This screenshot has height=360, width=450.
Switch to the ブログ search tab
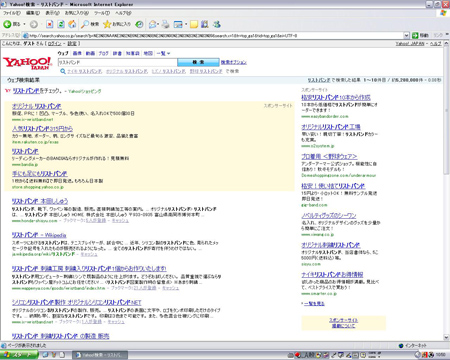(x=103, y=53)
